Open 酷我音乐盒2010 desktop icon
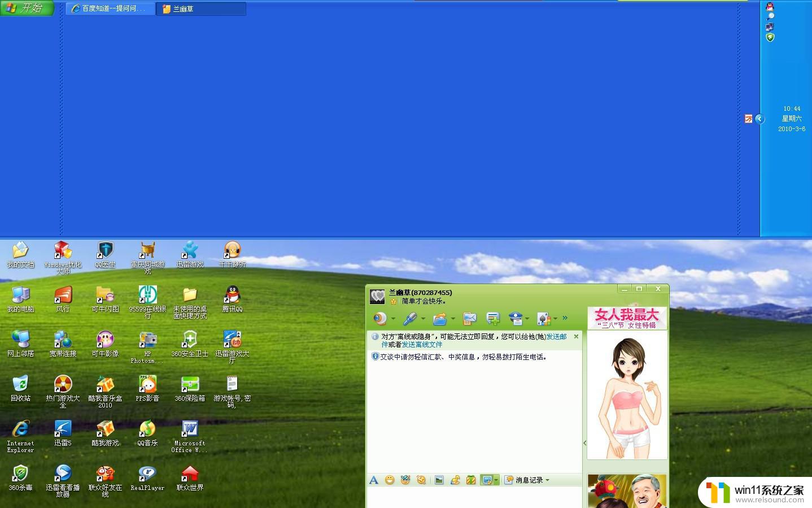This screenshot has width=812, height=508. (x=105, y=391)
